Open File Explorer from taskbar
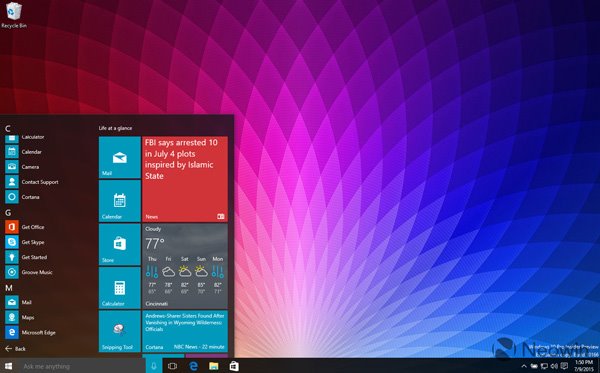 214,366
